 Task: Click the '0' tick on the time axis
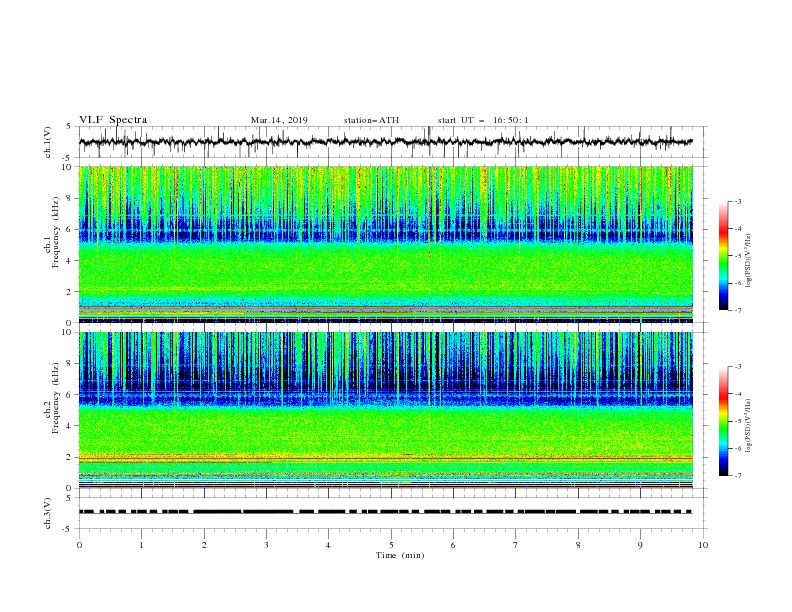(79, 545)
